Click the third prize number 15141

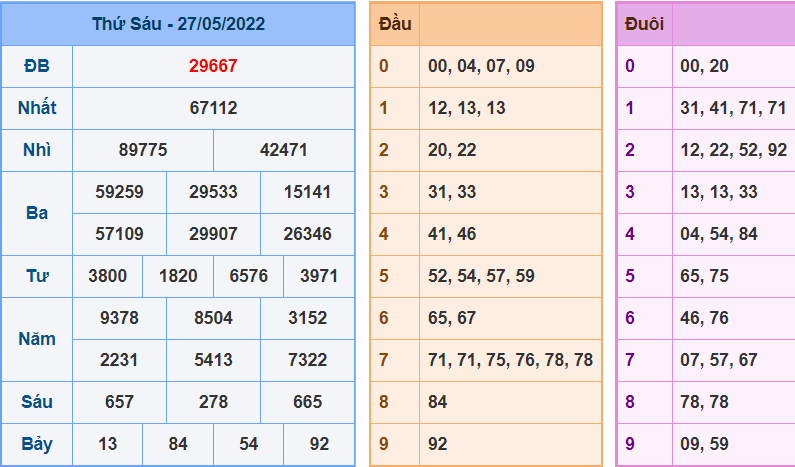[307, 192]
